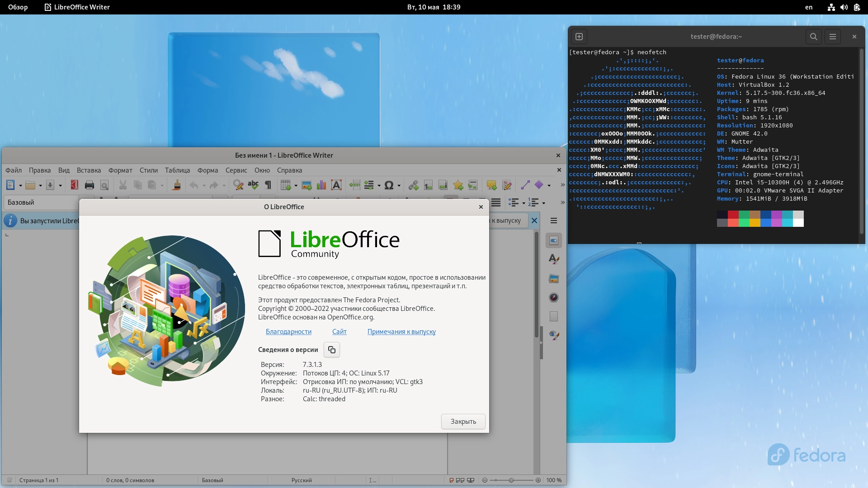Open Insert Field dropdown arrow
Screen dimensions: 868x488
coord(379,186)
